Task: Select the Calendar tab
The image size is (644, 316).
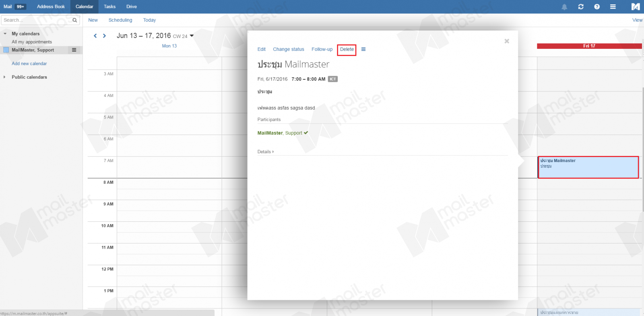Action: [x=84, y=7]
